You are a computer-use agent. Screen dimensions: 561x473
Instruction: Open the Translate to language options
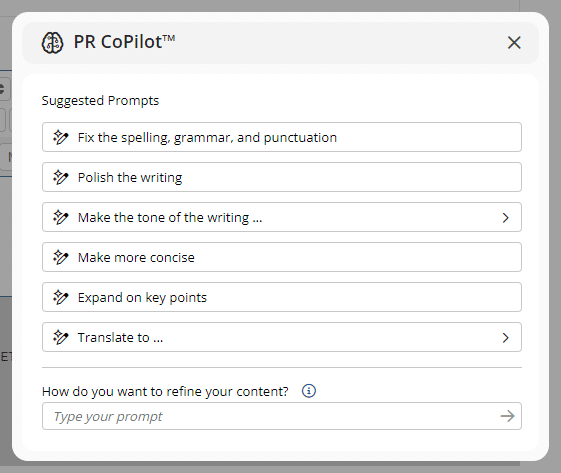(282, 337)
